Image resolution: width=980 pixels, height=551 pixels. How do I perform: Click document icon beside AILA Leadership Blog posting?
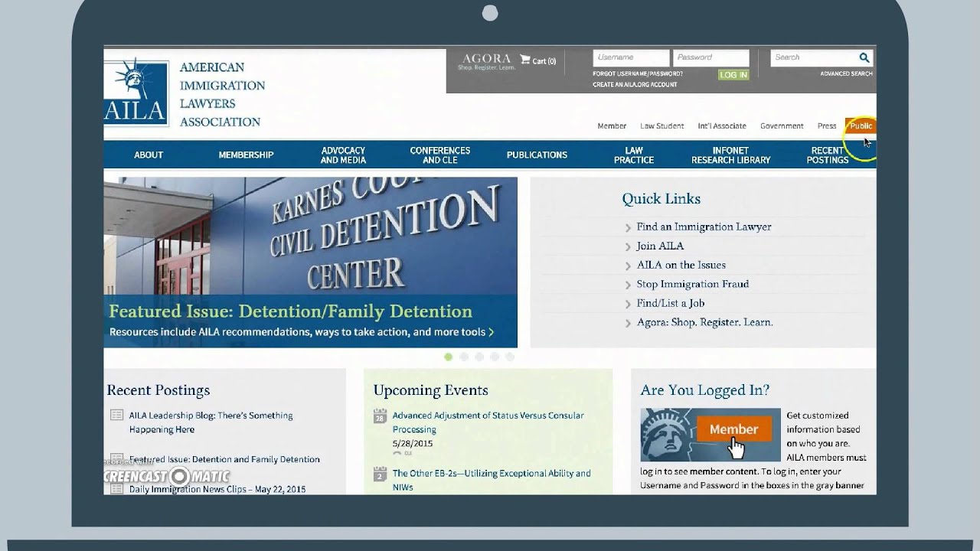pyautogui.click(x=117, y=416)
